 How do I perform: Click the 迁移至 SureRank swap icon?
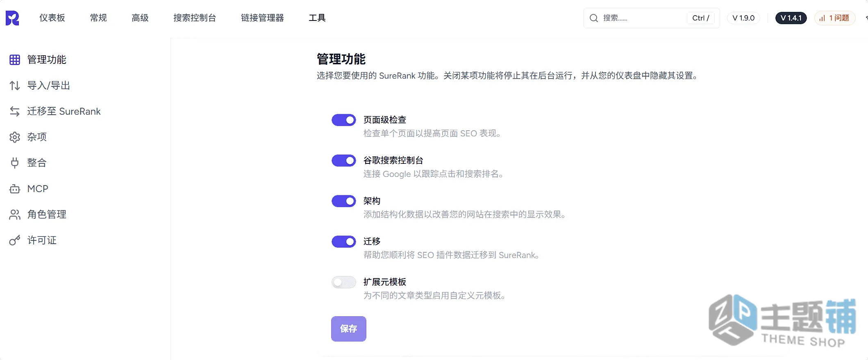pos(15,111)
